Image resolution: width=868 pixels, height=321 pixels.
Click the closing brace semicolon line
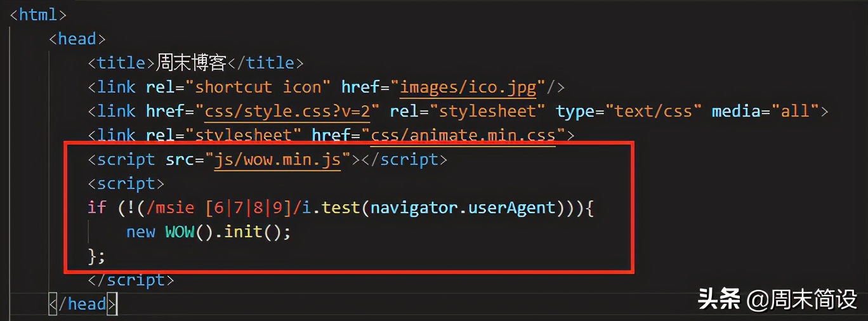[x=96, y=256]
